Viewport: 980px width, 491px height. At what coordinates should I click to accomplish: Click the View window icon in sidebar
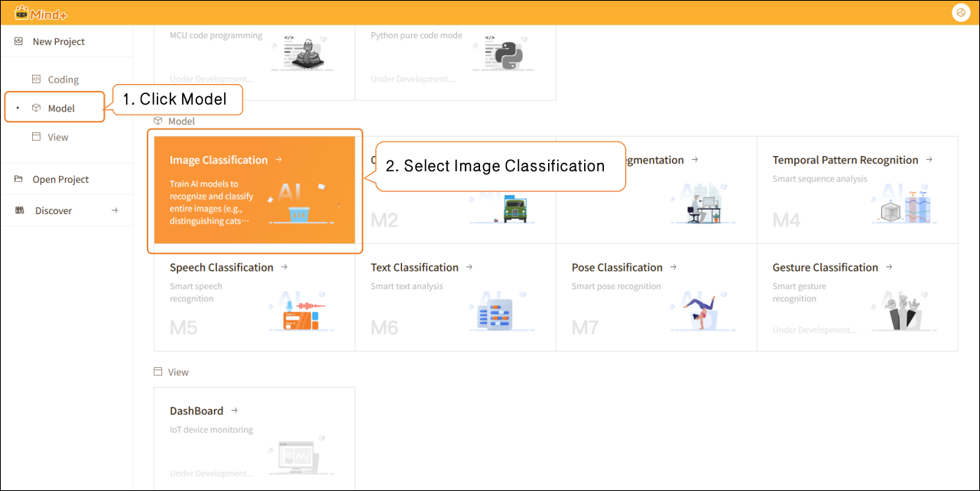coord(36,137)
